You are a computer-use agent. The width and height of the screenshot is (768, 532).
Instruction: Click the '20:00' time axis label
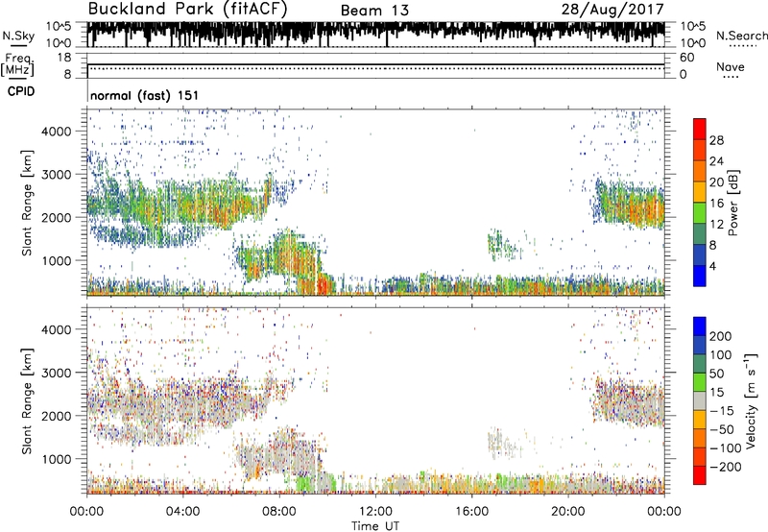(x=568, y=512)
